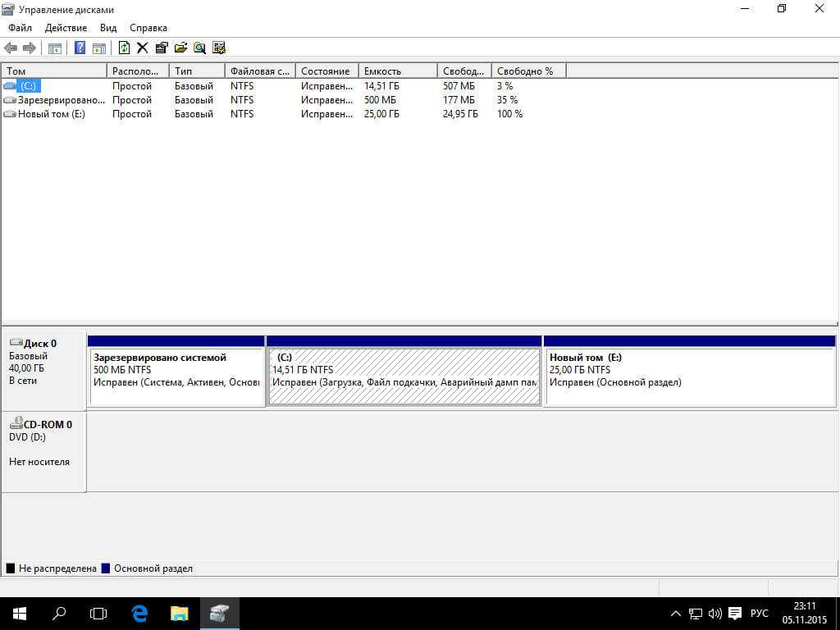Select the Зарезервировано row in volume list
The height and width of the screenshot is (630, 840).
(x=61, y=100)
